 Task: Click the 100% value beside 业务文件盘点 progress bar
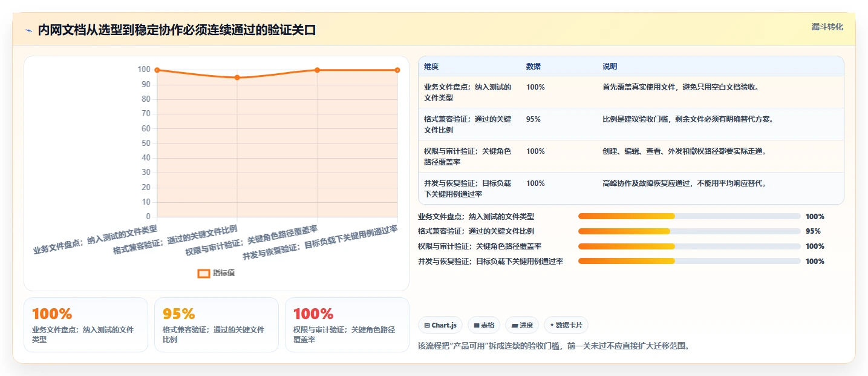click(x=815, y=216)
